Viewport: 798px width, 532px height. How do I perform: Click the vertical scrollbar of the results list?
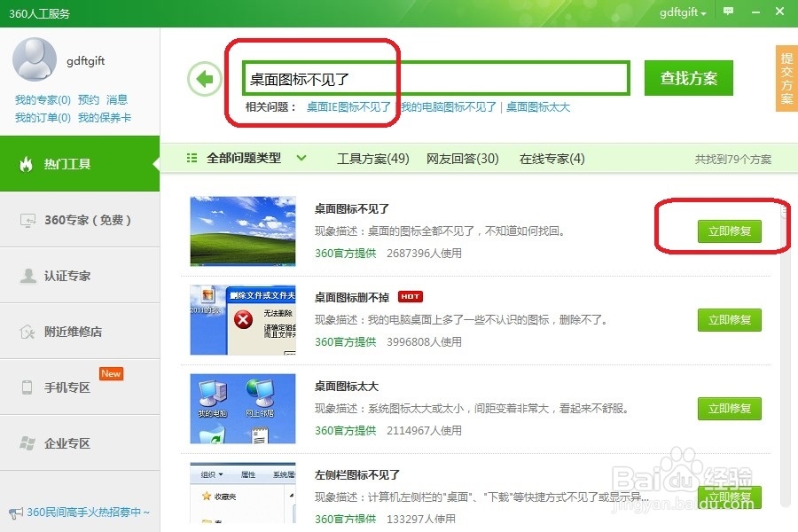[x=786, y=356]
